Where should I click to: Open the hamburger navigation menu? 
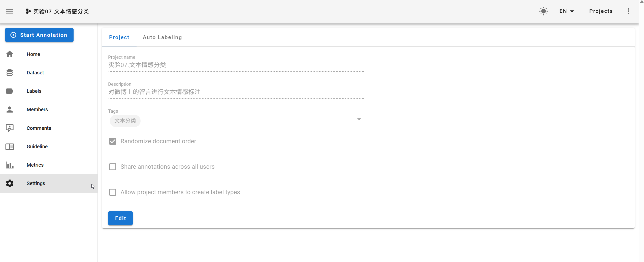point(10,11)
